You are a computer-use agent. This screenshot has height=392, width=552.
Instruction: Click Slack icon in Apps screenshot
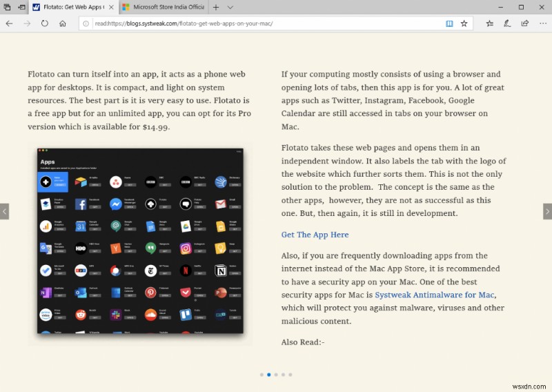pyautogui.click(x=115, y=315)
